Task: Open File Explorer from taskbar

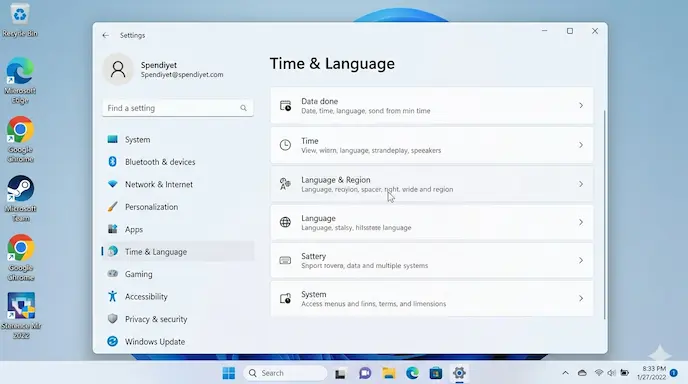Action: point(389,373)
